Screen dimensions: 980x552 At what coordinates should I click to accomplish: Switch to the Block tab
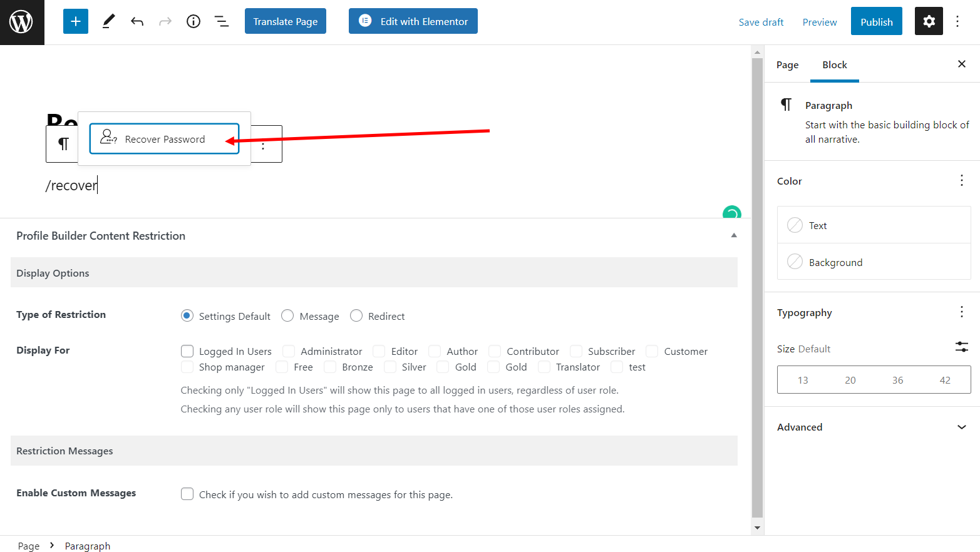tap(835, 64)
